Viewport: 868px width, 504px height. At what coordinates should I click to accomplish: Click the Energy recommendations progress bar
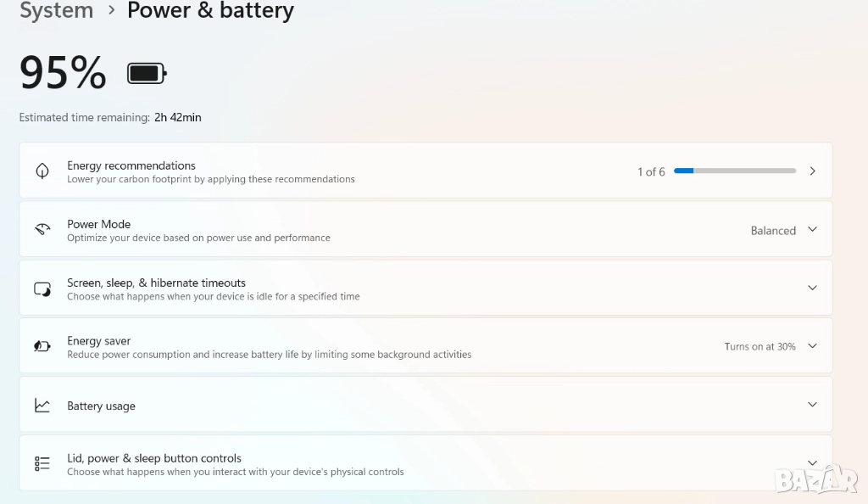tap(735, 171)
